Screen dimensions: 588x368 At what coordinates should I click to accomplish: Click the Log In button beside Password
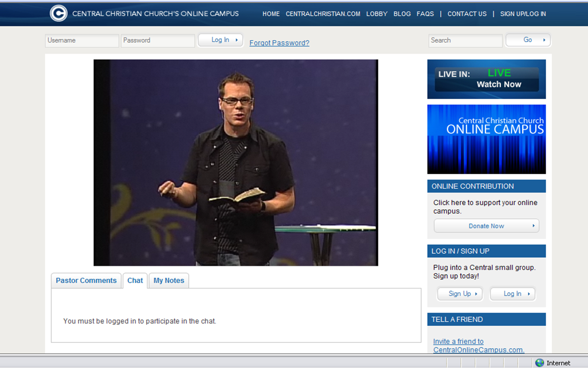220,40
